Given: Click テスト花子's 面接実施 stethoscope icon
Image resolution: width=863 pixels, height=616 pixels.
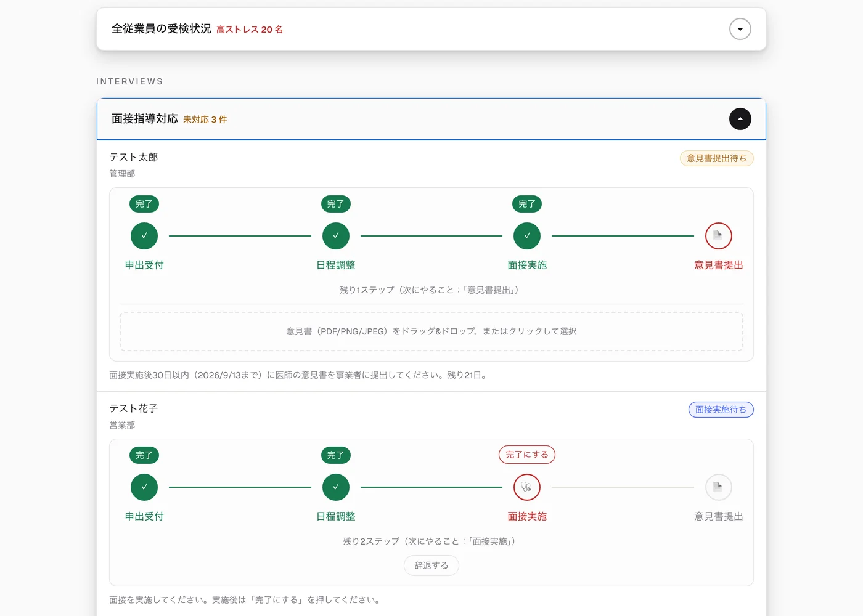Looking at the screenshot, I should (x=527, y=487).
